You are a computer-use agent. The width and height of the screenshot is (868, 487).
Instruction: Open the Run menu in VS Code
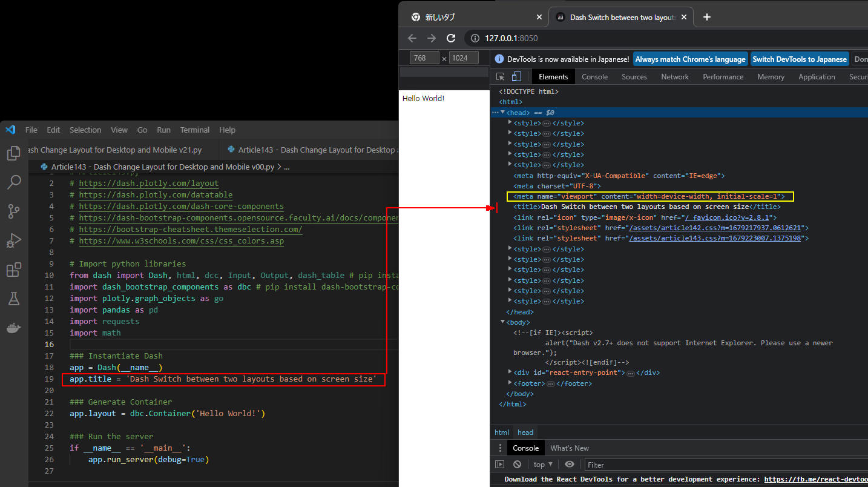tap(163, 130)
